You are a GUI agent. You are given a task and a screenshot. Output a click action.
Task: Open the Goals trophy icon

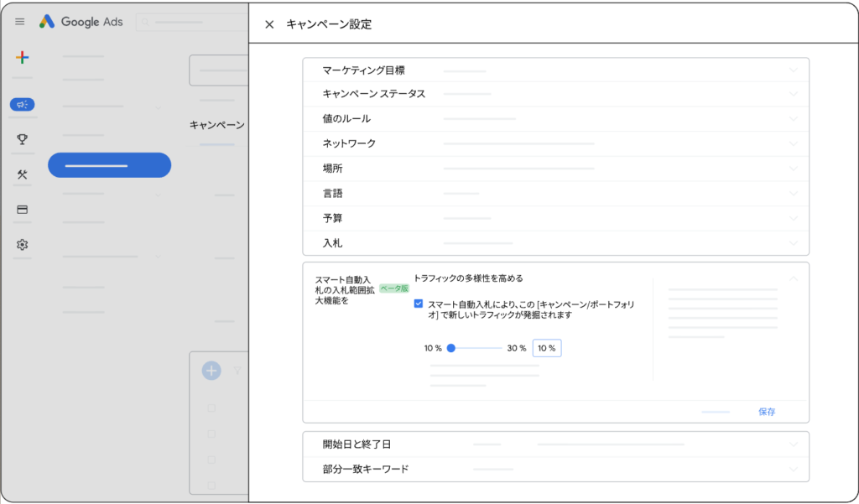pyautogui.click(x=23, y=139)
